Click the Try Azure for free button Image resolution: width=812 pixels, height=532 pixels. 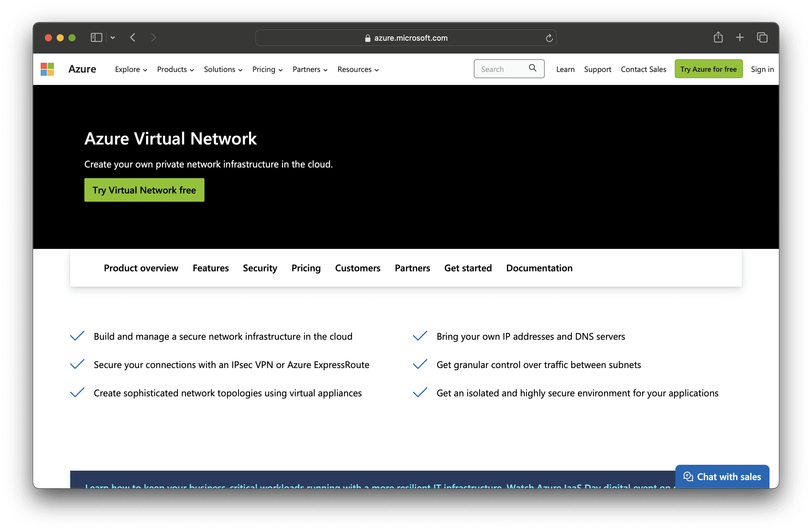(708, 69)
